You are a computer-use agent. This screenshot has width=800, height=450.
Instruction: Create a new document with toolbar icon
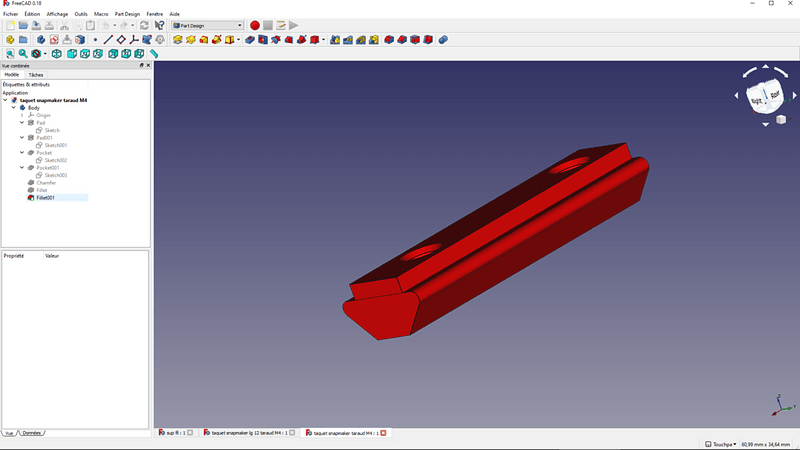[x=10, y=26]
